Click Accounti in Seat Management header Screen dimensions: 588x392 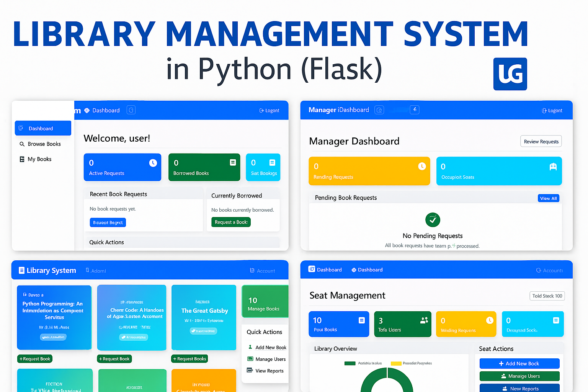coord(549,271)
